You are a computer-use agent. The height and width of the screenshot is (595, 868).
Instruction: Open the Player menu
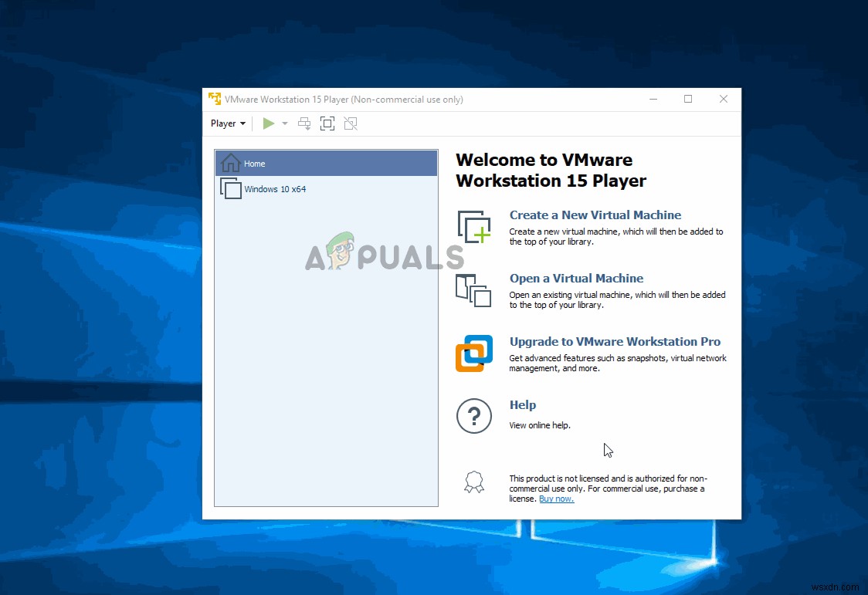[224, 123]
